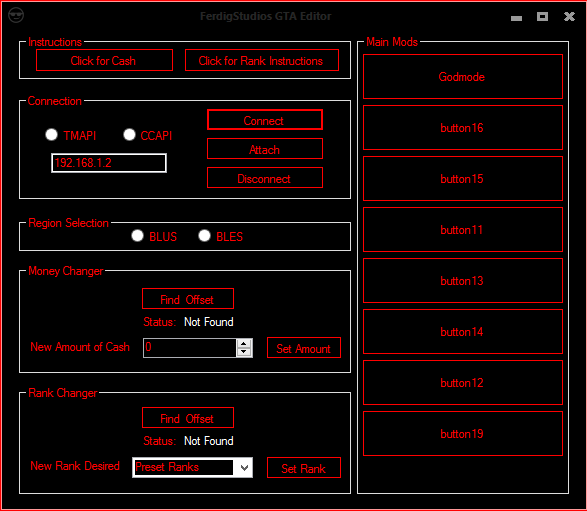This screenshot has height=511, width=587.
Task: Maximize the GTA Editor window
Action: point(542,16)
